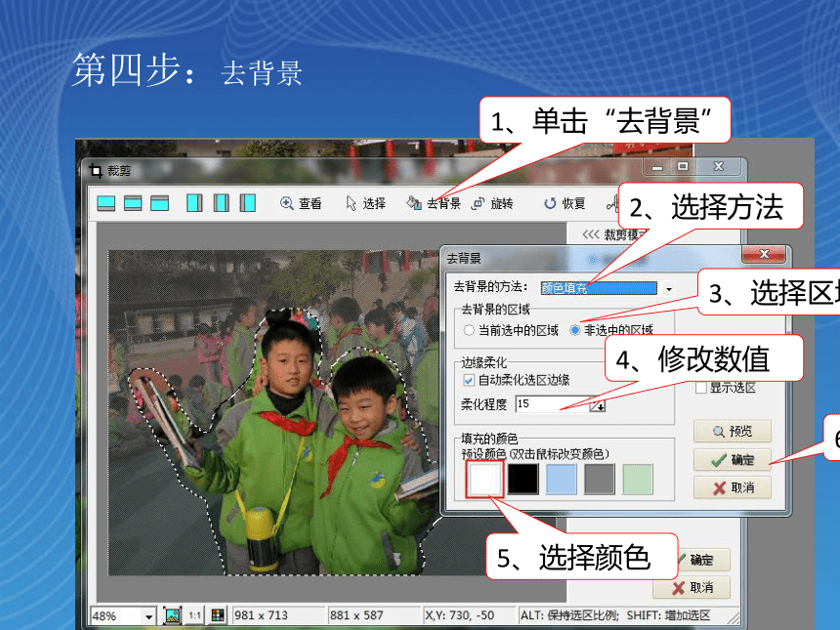Click the fit-image icon in status bar
This screenshot has width=840, height=630.
173,615
